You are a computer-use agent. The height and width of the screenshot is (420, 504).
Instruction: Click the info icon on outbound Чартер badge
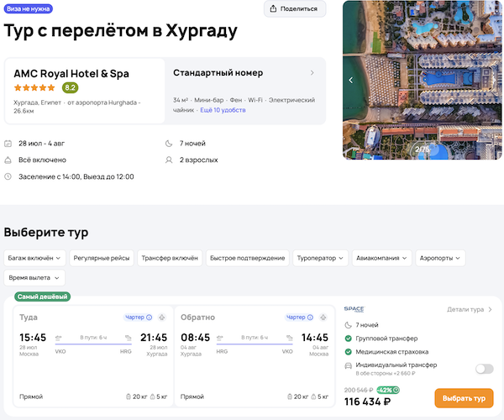(150, 318)
